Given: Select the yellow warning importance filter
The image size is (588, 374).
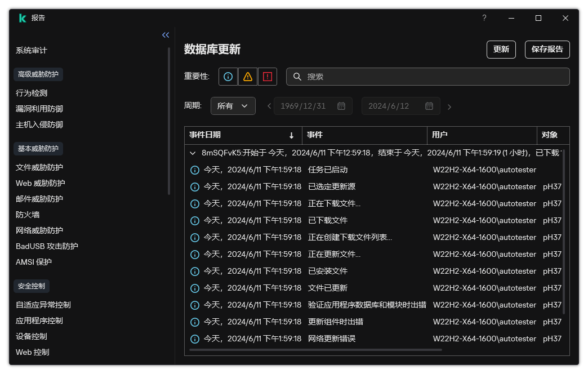Looking at the screenshot, I should click(x=248, y=77).
